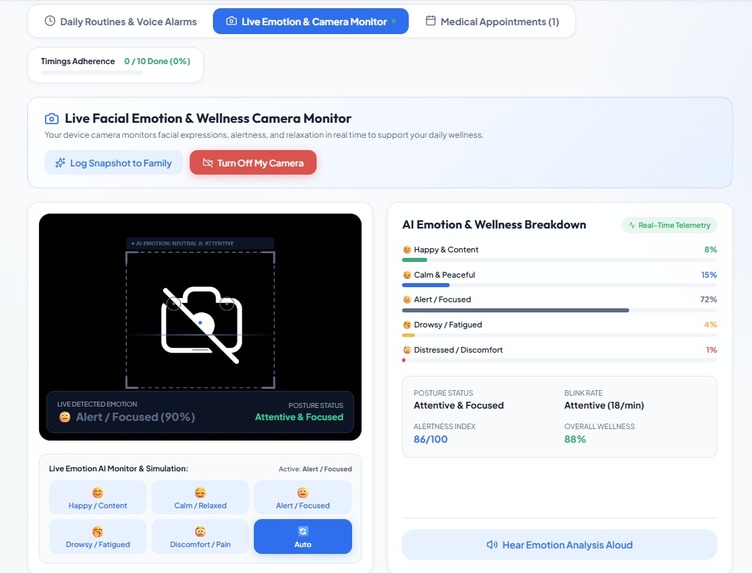Click camera icon in Live Emotion tab
This screenshot has height=573, width=752.
click(x=231, y=21)
